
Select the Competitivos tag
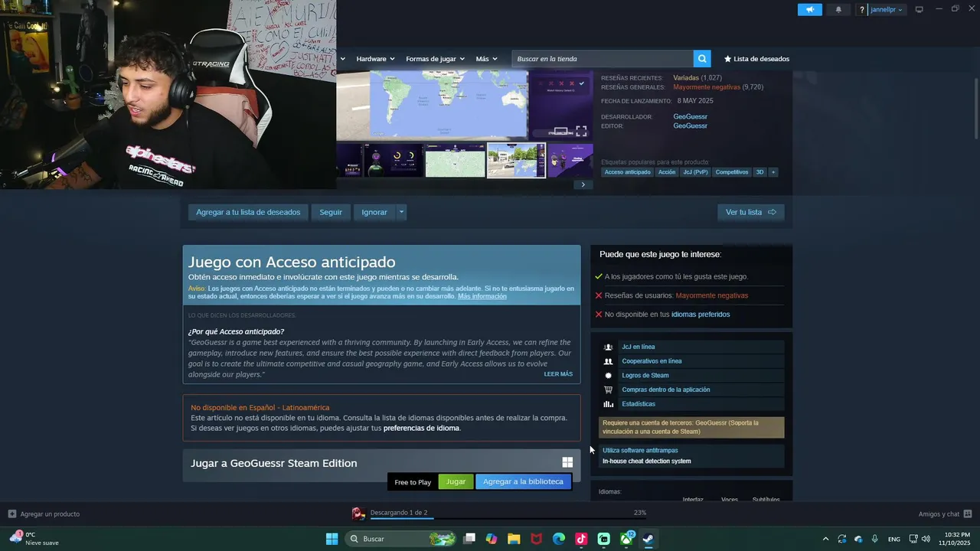coord(732,172)
